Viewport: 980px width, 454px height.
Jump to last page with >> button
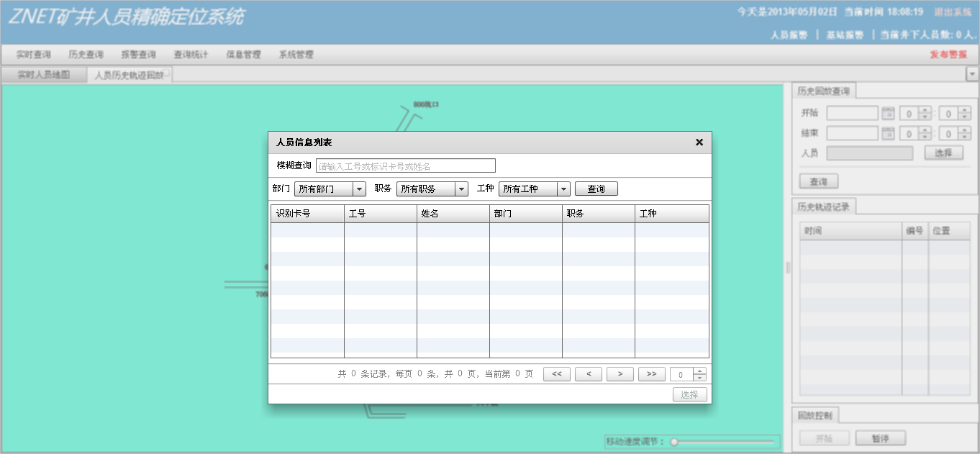(x=651, y=374)
